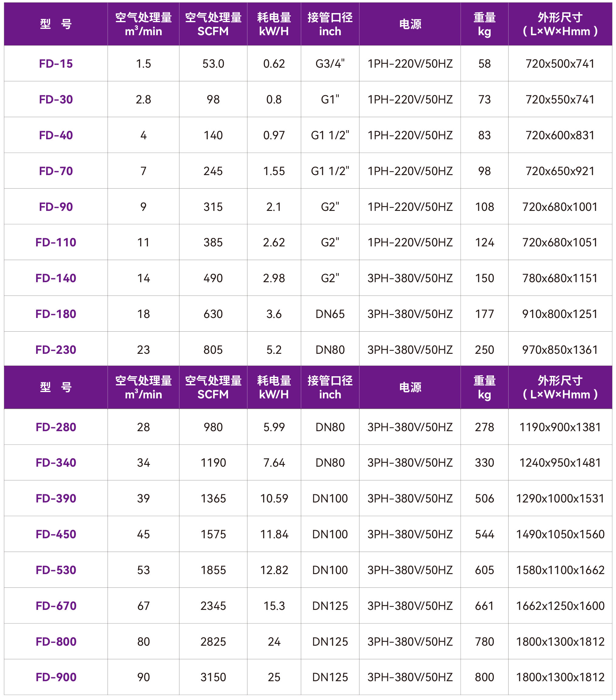
Task: Click the second 外形尺寸 header cell
Action: pos(560,387)
